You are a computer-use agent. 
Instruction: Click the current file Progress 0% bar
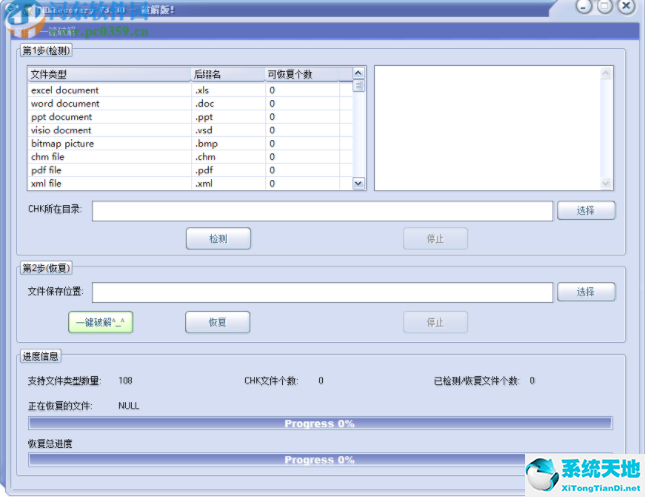[x=320, y=423]
